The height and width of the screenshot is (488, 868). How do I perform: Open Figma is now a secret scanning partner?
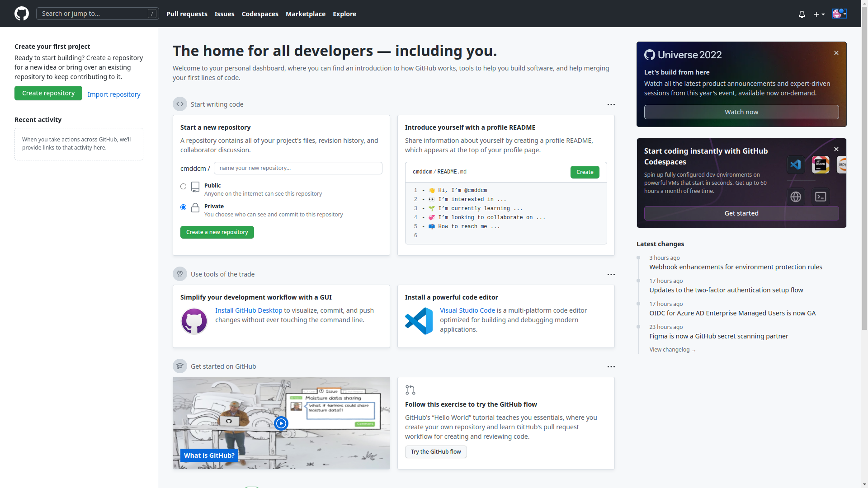click(719, 336)
